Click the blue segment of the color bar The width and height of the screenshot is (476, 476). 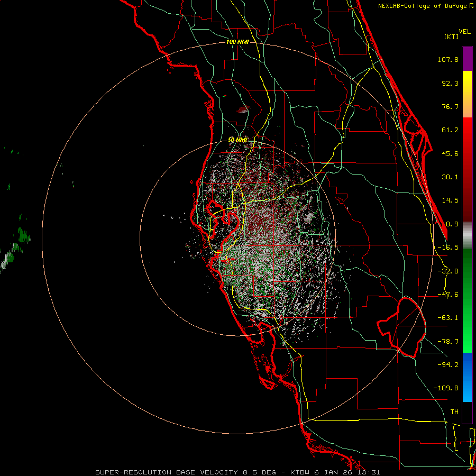467,377
